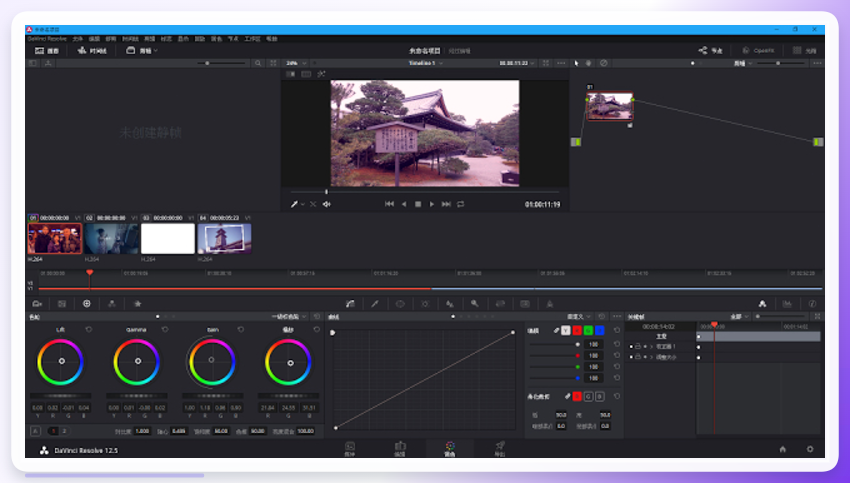Open the color wheels mode dropdown

pyautogui.click(x=289, y=317)
